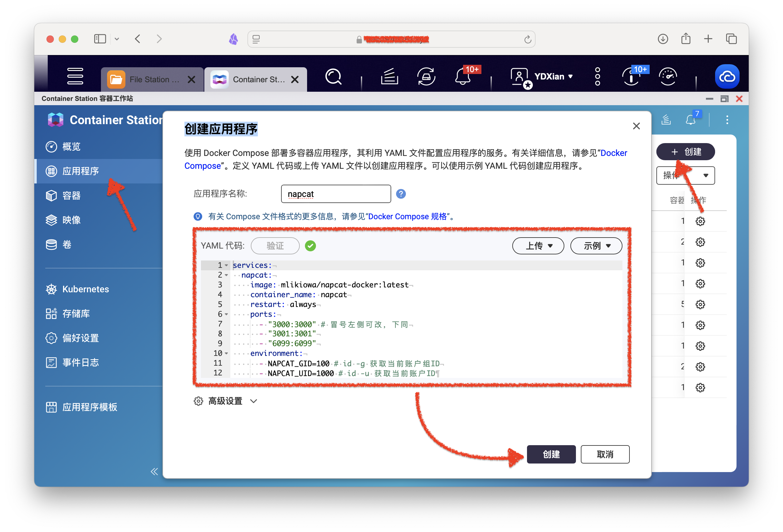
Task: Click the Container Station logo icon
Action: [56, 120]
